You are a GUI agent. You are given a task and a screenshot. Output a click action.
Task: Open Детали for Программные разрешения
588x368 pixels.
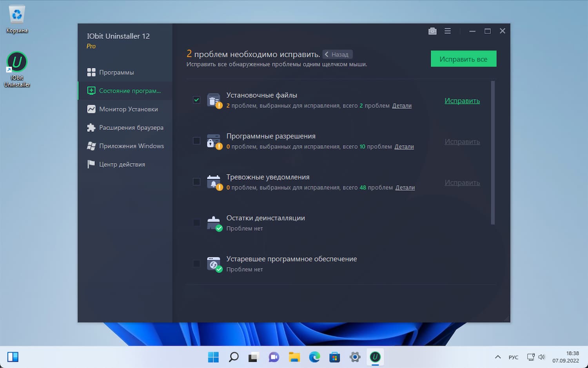pyautogui.click(x=404, y=147)
